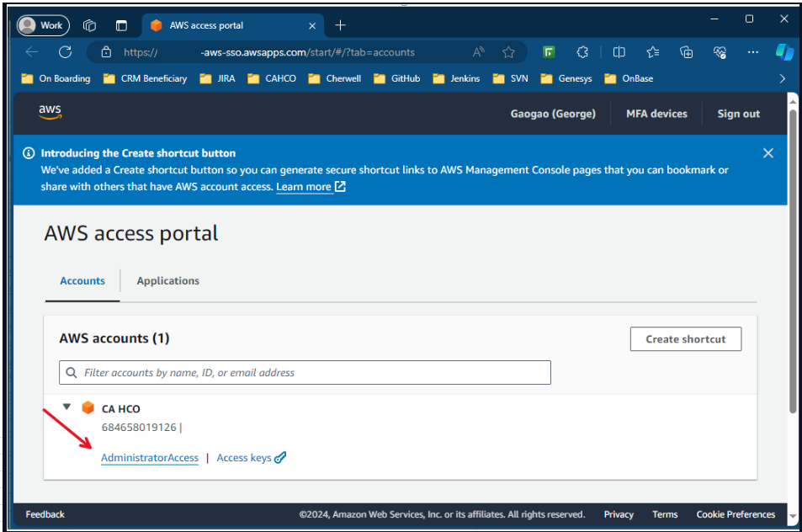Toggle split screen view
802x532 pixels.
tap(619, 51)
